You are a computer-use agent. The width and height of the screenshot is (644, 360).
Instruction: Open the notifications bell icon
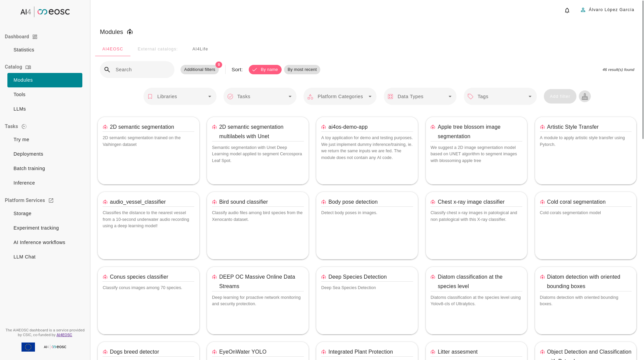click(567, 10)
